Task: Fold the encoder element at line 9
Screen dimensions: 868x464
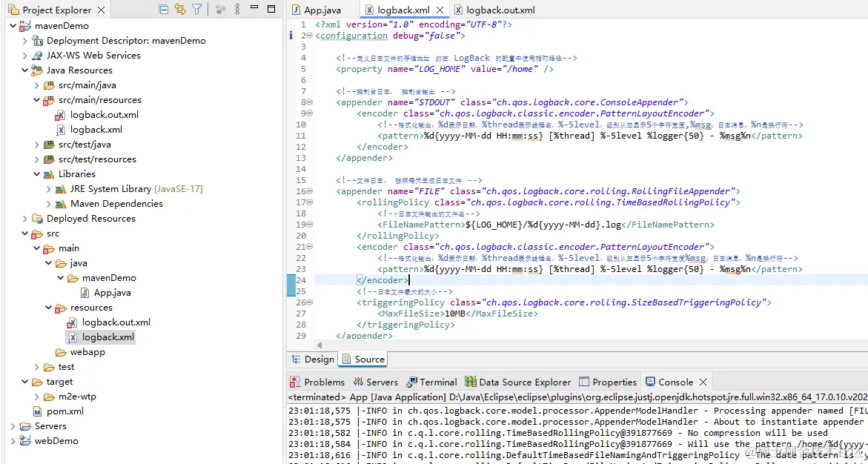Action: click(x=310, y=113)
